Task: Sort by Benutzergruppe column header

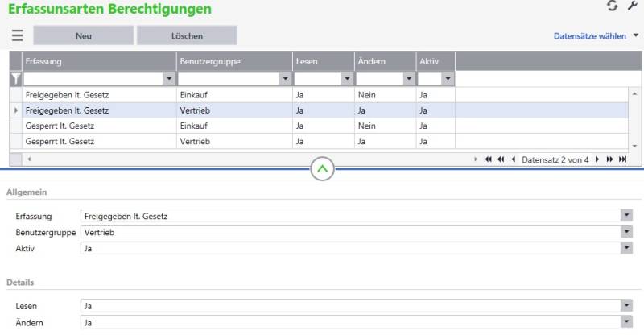Action: point(233,61)
